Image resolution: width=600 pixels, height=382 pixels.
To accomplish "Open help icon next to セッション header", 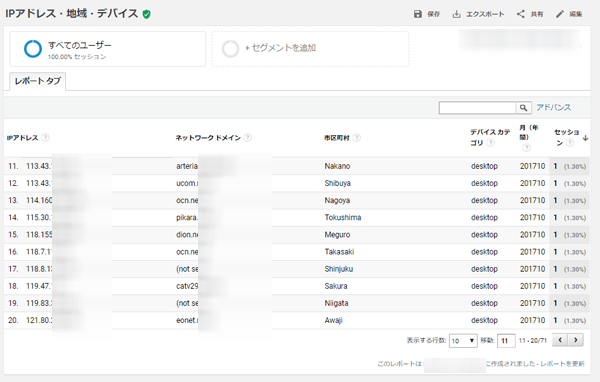I will pos(570,143).
